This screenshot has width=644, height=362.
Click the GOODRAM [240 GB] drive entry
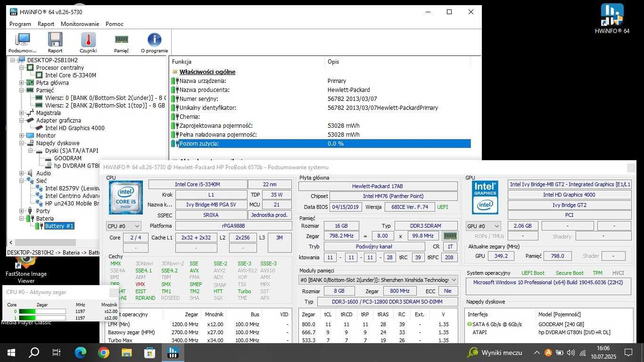click(561, 324)
